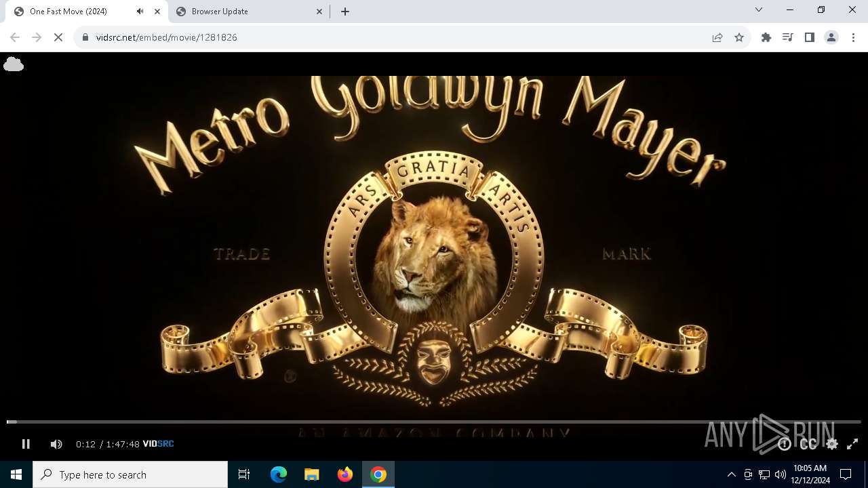Image resolution: width=868 pixels, height=488 pixels.
Task: Launch Firefox from taskbar
Action: click(345, 474)
